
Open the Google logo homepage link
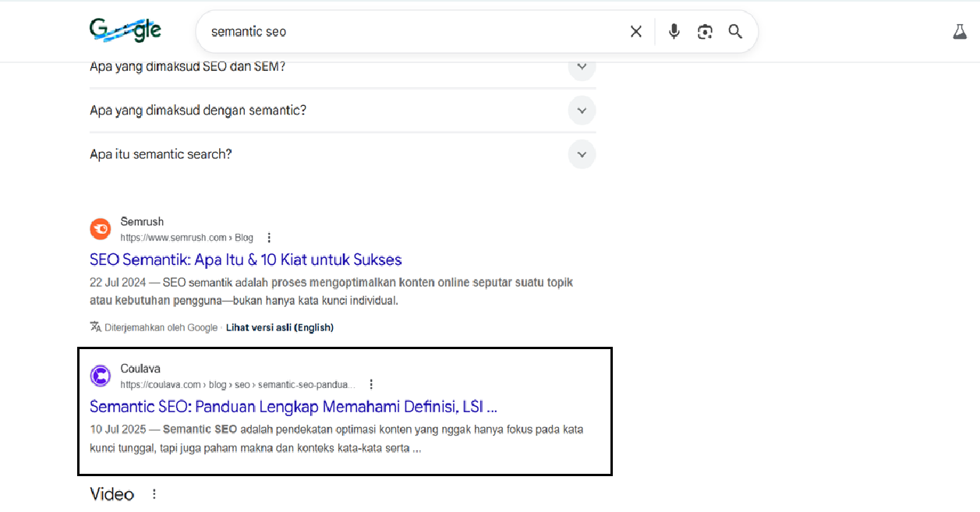pyautogui.click(x=126, y=30)
